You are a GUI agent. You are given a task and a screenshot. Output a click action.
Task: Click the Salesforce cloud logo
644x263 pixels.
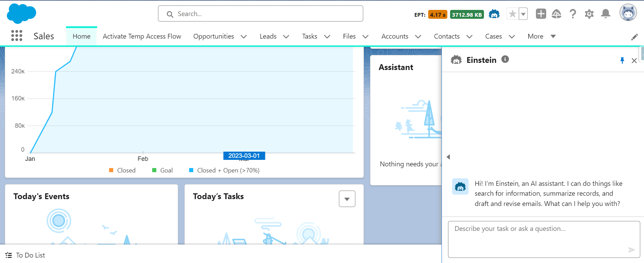tap(21, 14)
